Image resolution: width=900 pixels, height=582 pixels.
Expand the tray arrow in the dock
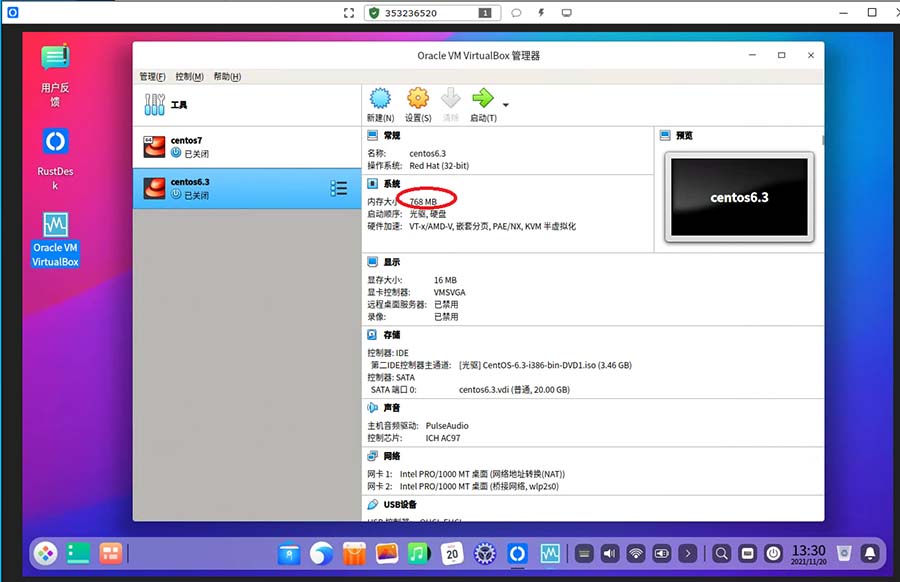coord(688,554)
